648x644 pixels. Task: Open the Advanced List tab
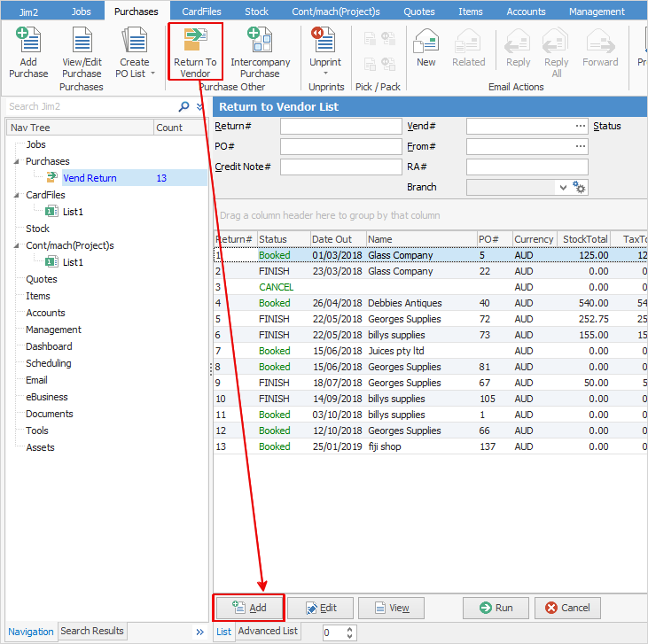point(268,631)
